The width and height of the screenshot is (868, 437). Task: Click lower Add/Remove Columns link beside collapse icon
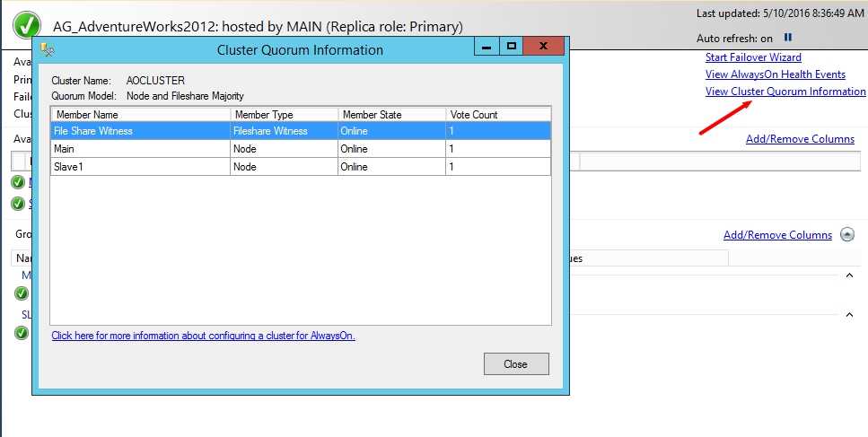click(777, 235)
